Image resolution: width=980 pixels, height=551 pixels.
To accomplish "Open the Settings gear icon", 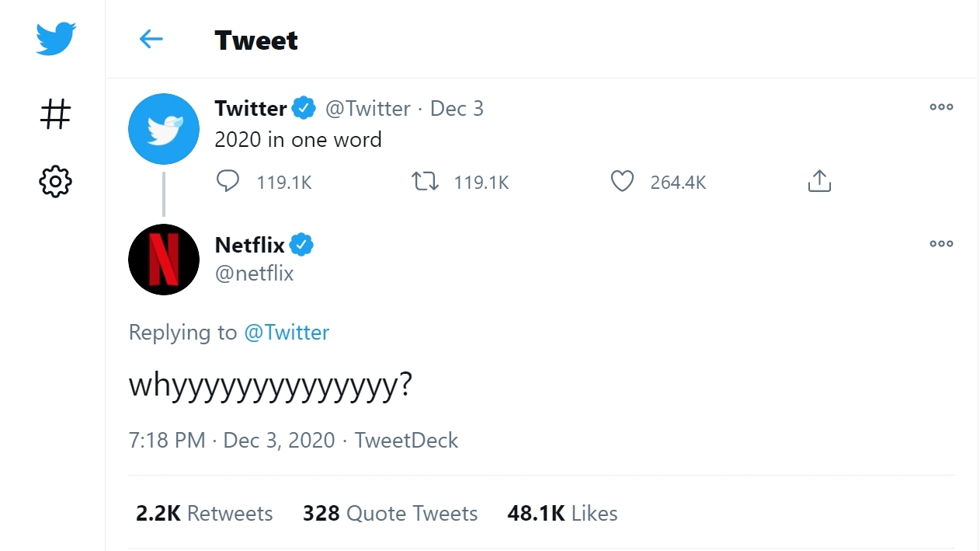I will click(x=55, y=182).
